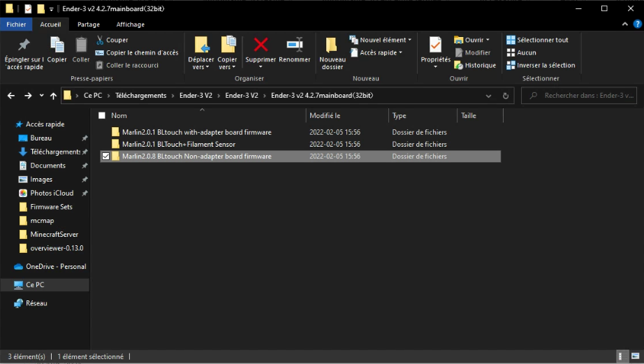Toggle the select-all checkbox beside Nom
Screen dimensions: 644x364
[x=102, y=116]
